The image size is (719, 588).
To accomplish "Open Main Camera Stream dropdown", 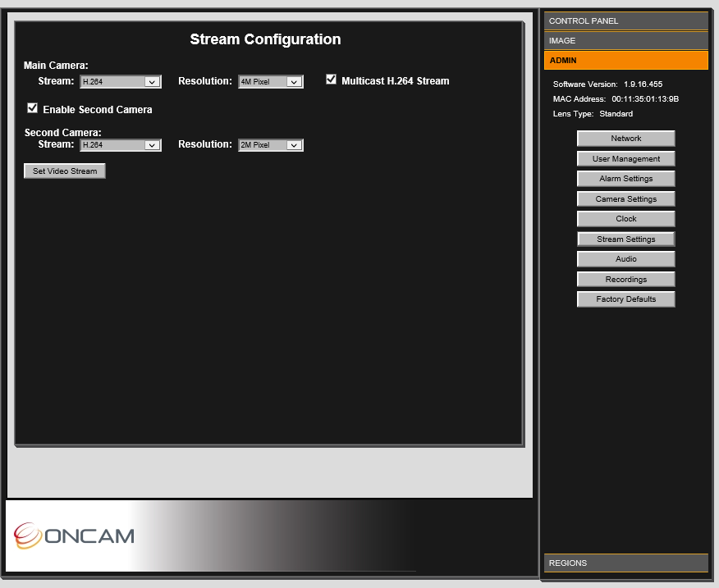I will [121, 81].
